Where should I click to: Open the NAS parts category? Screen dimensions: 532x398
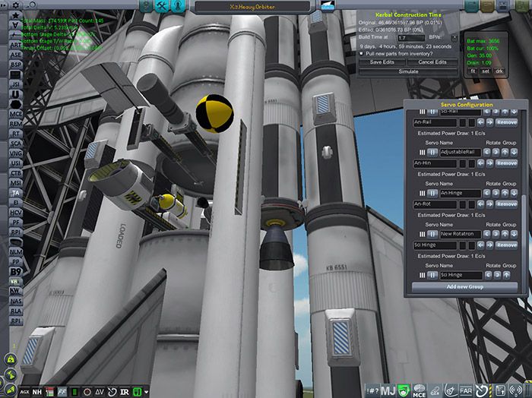(16, 301)
